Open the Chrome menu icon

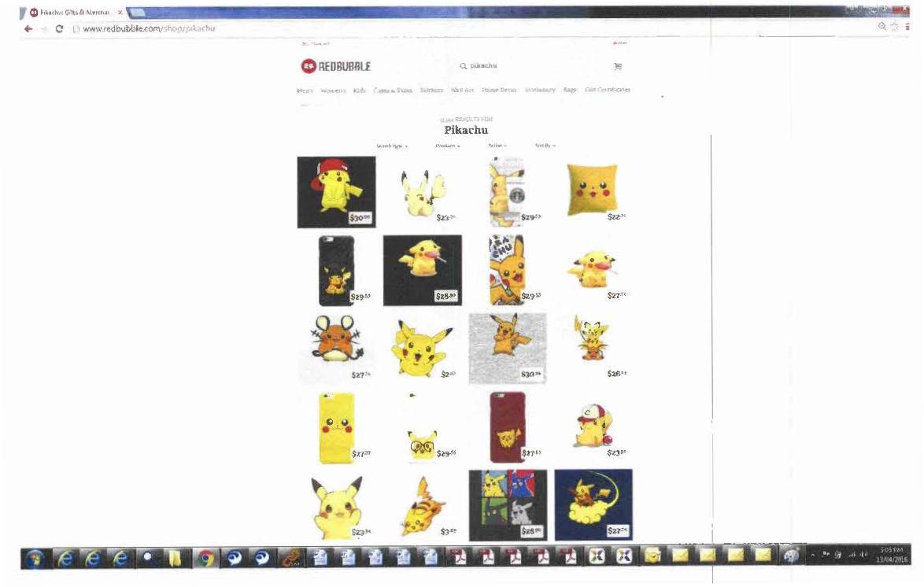[908, 27]
